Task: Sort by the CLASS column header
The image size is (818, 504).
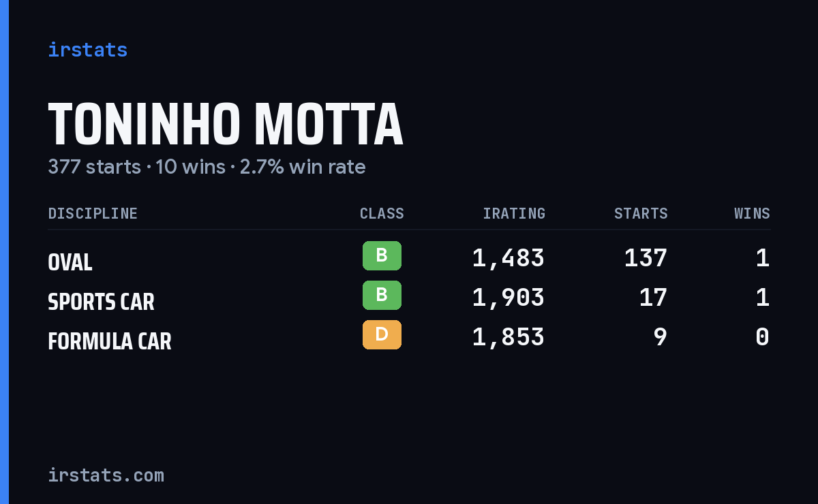Action: point(382,213)
